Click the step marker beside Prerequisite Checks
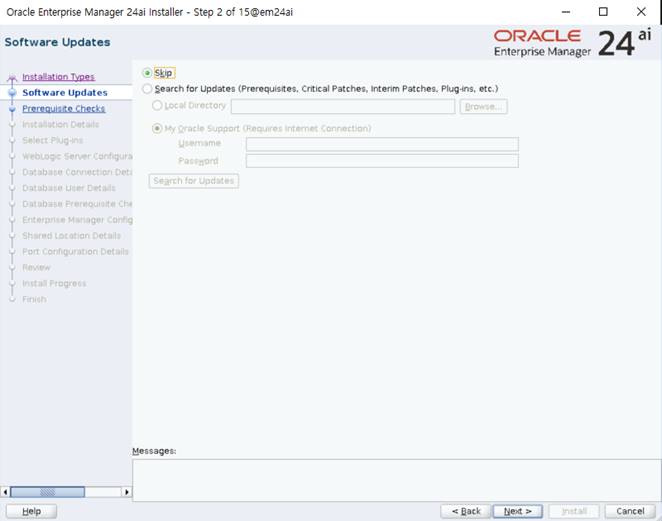This screenshot has height=521, width=662. pyautogui.click(x=12, y=109)
